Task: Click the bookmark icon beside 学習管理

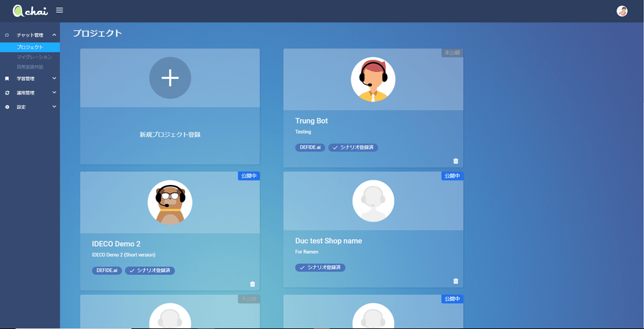Action: [7, 78]
